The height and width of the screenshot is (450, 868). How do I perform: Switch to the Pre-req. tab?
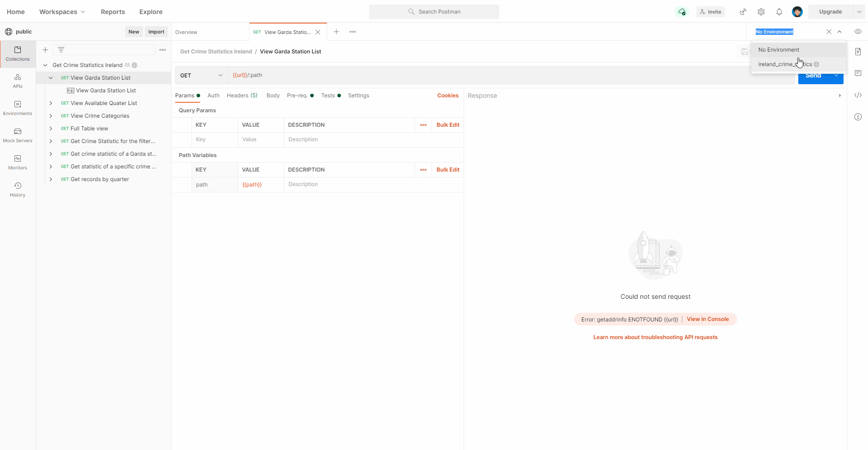coord(300,96)
